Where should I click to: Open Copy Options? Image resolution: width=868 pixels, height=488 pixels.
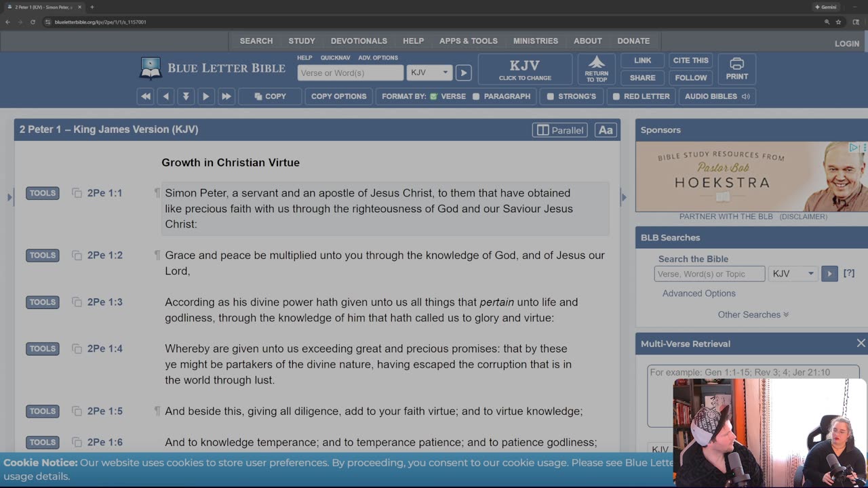point(338,96)
